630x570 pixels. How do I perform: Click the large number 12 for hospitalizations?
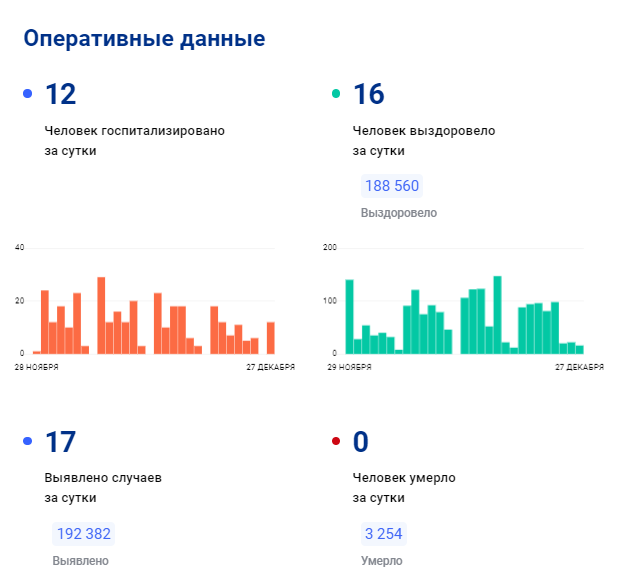[x=60, y=94]
